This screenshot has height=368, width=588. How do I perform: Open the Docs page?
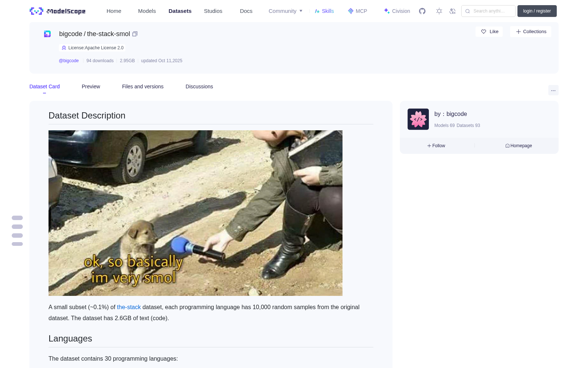[x=246, y=11]
